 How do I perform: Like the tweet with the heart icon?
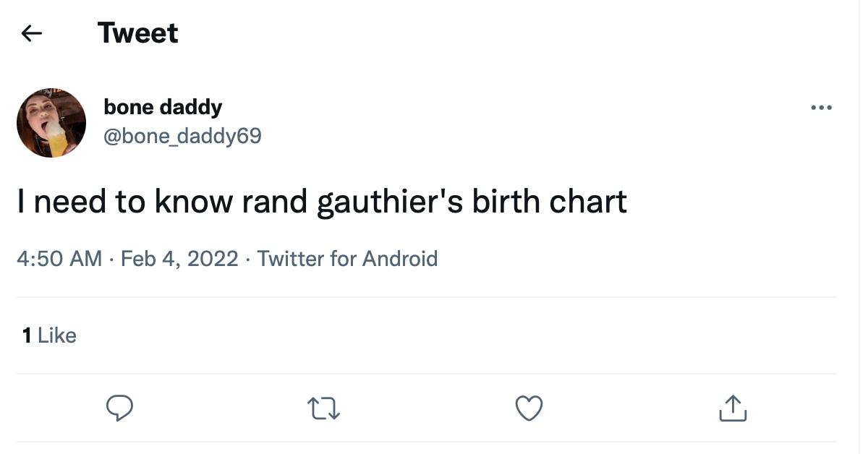[528, 408]
